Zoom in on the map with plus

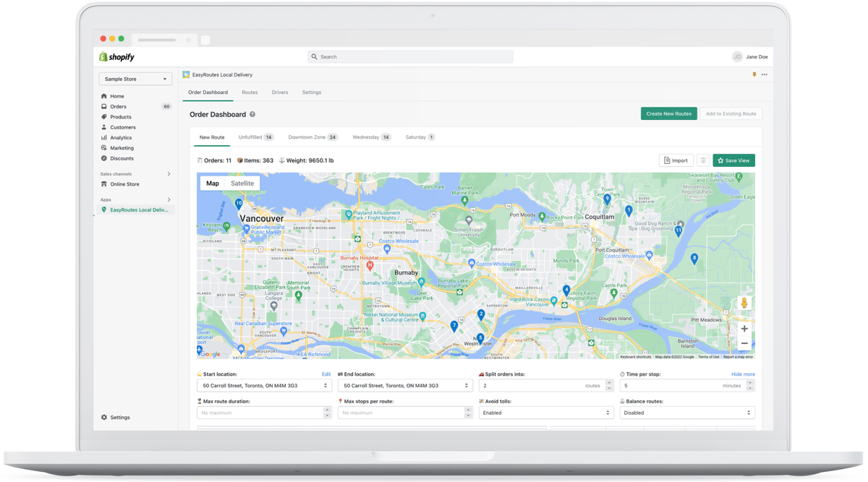click(x=744, y=329)
